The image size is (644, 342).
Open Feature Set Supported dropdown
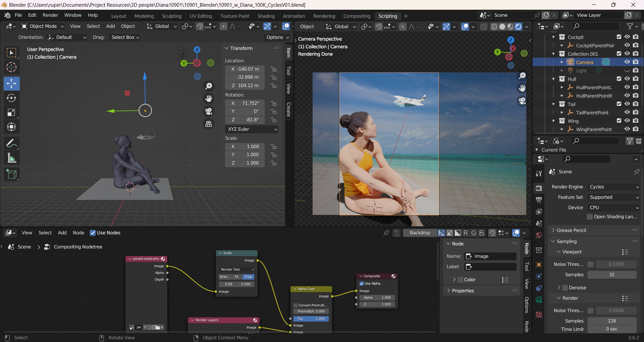pyautogui.click(x=614, y=197)
